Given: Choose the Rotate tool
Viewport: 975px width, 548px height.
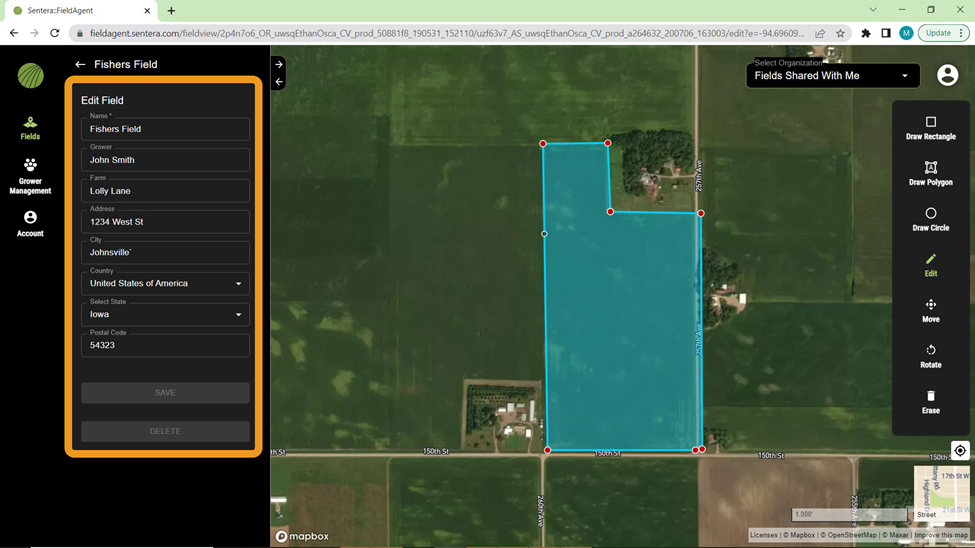Looking at the screenshot, I should point(930,356).
